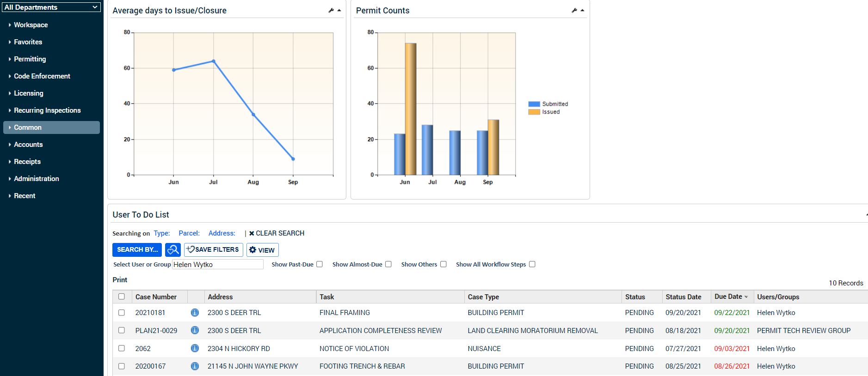
Task: Click task NOTICE OF VIOLATION
Action: [354, 349]
